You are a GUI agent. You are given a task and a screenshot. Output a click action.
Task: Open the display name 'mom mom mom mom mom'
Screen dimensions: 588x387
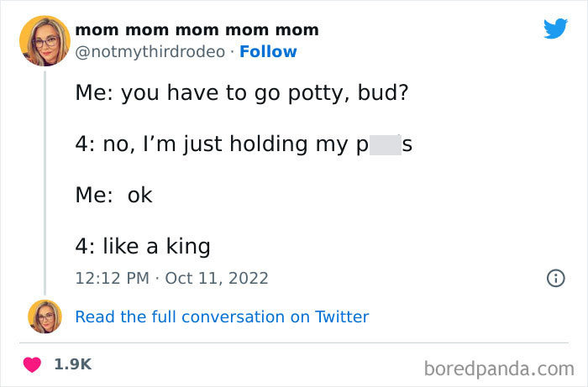197,30
